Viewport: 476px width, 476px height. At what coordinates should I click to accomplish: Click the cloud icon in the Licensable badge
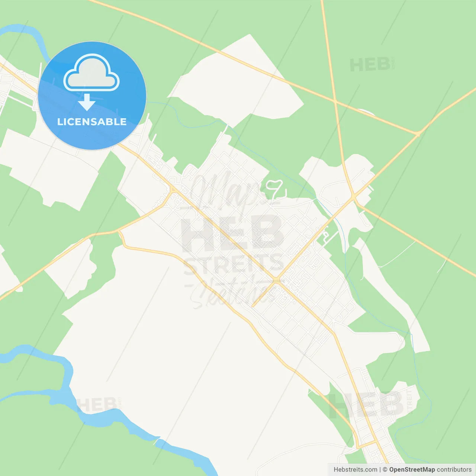pos(91,73)
